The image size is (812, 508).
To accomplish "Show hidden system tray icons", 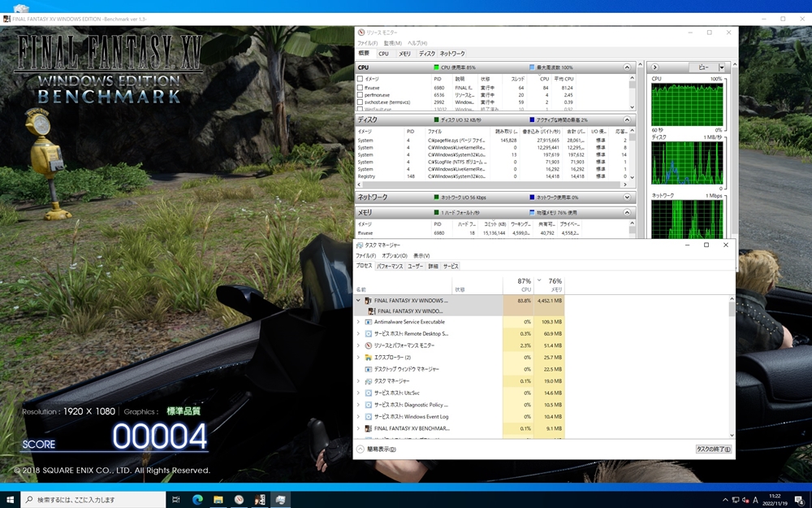I will pyautogui.click(x=725, y=500).
